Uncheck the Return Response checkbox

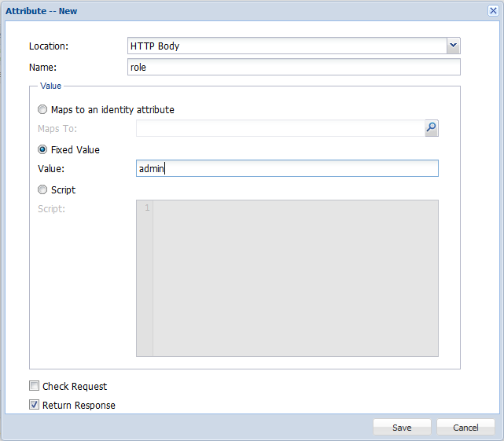34,406
